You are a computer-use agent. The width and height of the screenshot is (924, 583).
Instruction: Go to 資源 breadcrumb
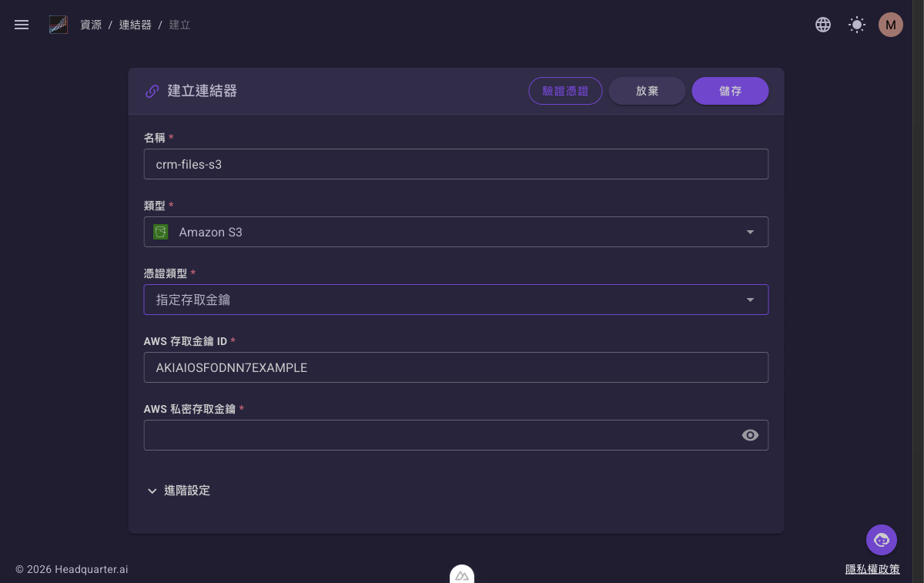(91, 25)
